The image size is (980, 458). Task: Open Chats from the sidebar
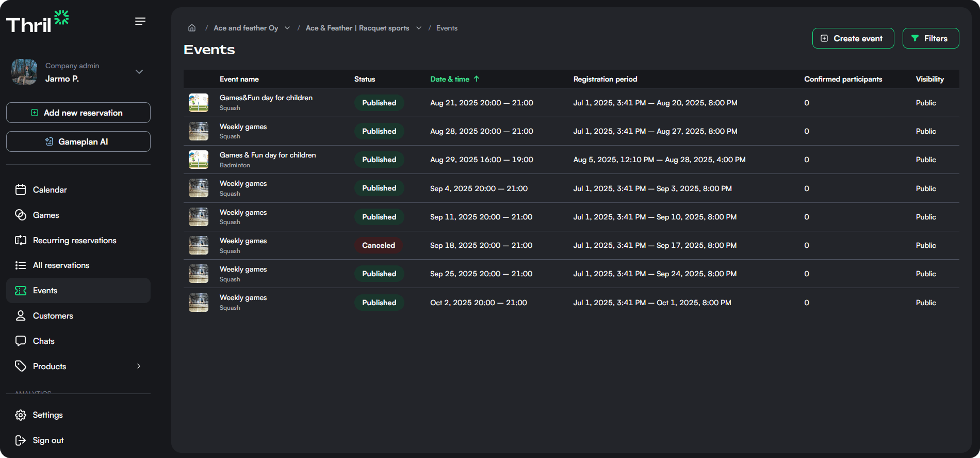click(43, 341)
